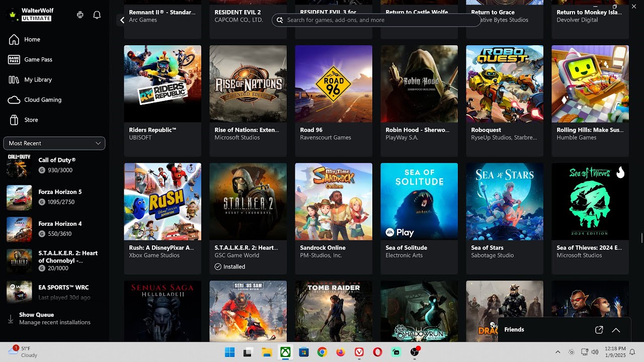This screenshot has width=644, height=362.
Task: Open WalterWolf profile avatar
Action: tap(13, 15)
